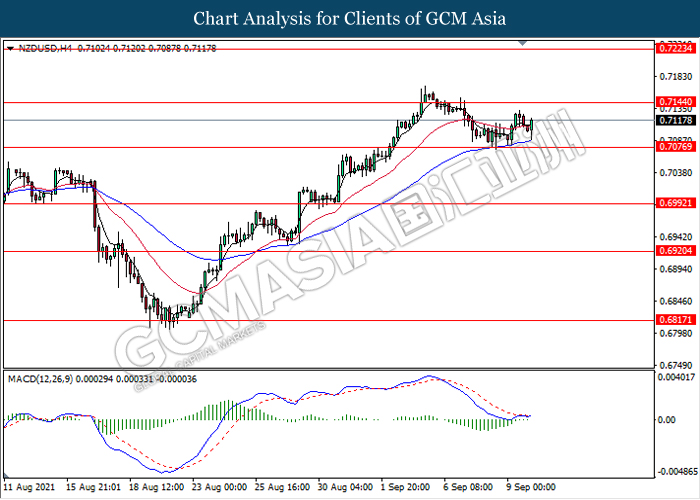Click the -0.004865 MACD scale value
This screenshot has height=500, width=700.
(676, 472)
